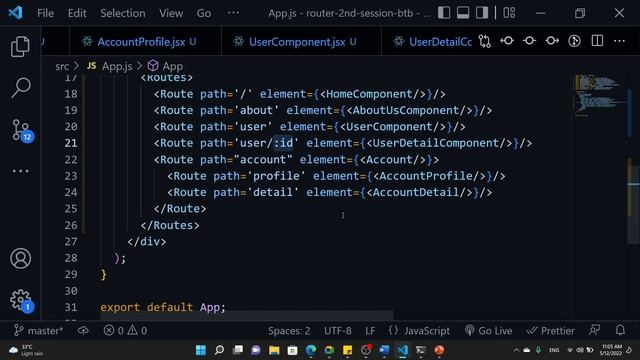Switch to UserComponent.jsx tab
Image resolution: width=640 pixels, height=360 pixels.
301,42
